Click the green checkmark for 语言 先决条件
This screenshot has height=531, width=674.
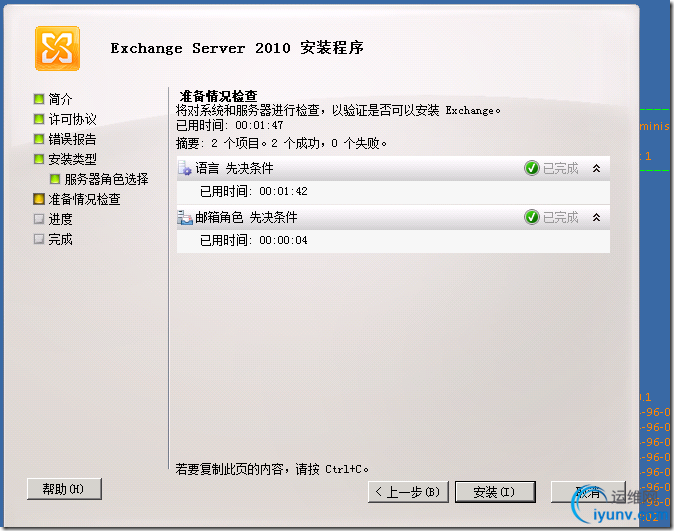click(532, 168)
